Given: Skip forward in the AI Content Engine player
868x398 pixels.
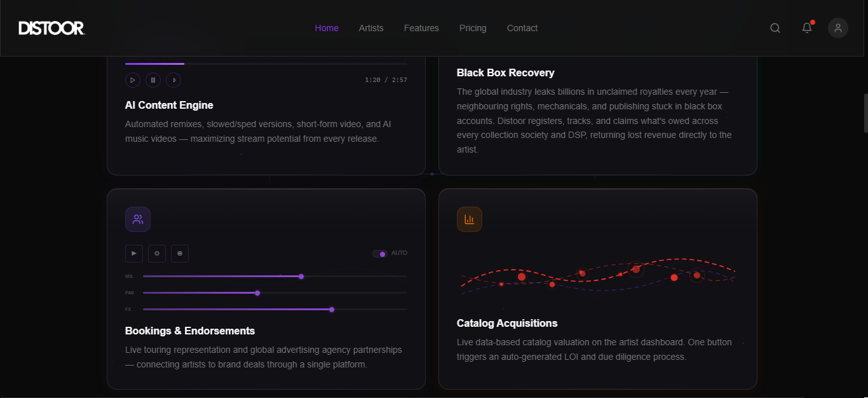Looking at the screenshot, I should click(173, 80).
